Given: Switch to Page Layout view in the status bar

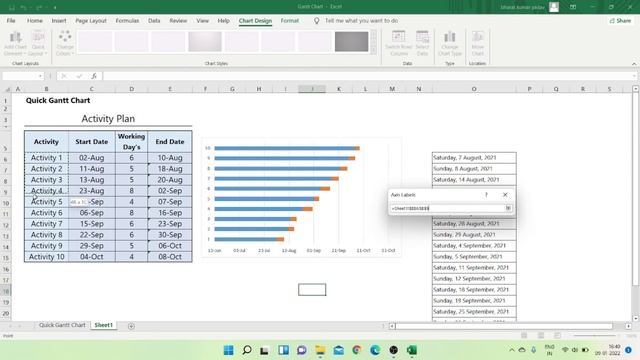Looking at the screenshot, I should click(x=541, y=336).
